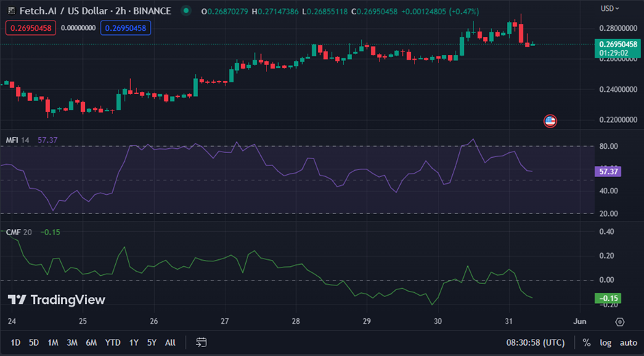Click the date label 24 on time axis
Image resolution: width=644 pixels, height=356 pixels.
click(12, 322)
